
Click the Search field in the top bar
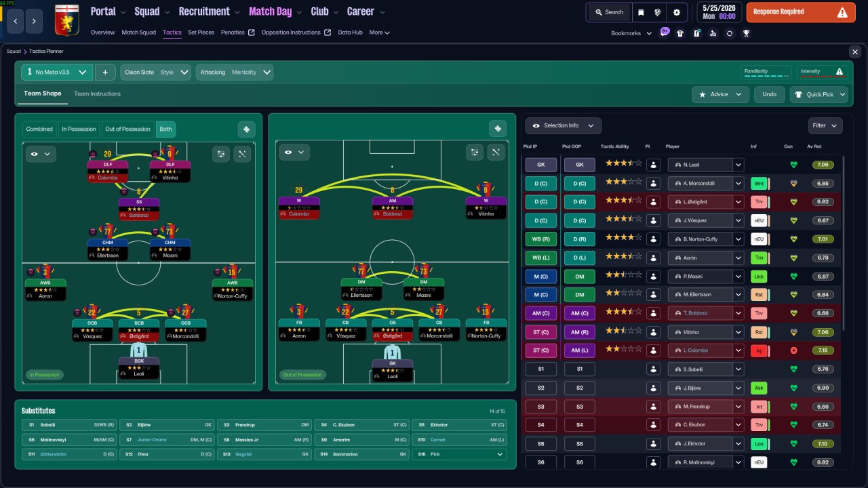(608, 12)
